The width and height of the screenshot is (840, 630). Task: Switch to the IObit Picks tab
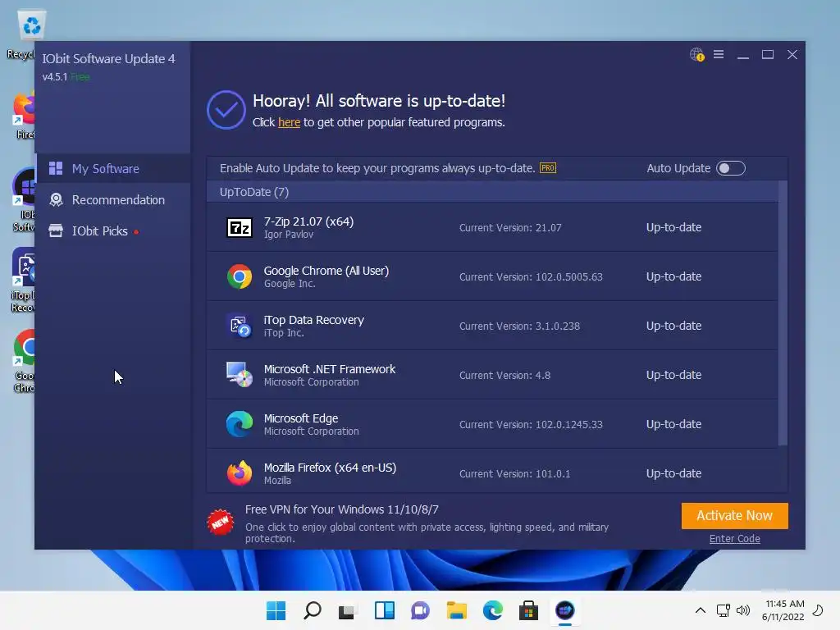point(113,231)
